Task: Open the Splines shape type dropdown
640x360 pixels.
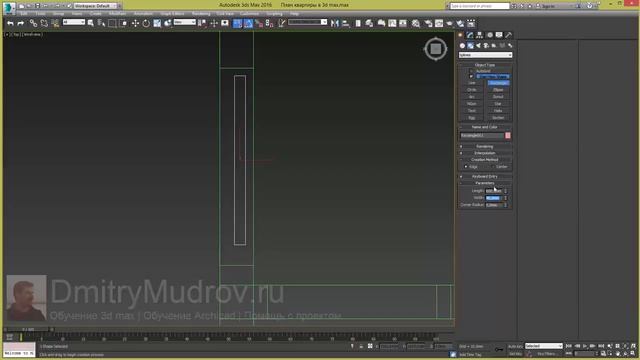Action: 485,55
